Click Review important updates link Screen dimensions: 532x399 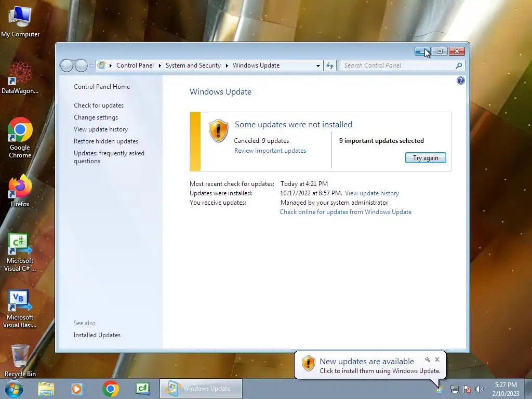coord(270,151)
